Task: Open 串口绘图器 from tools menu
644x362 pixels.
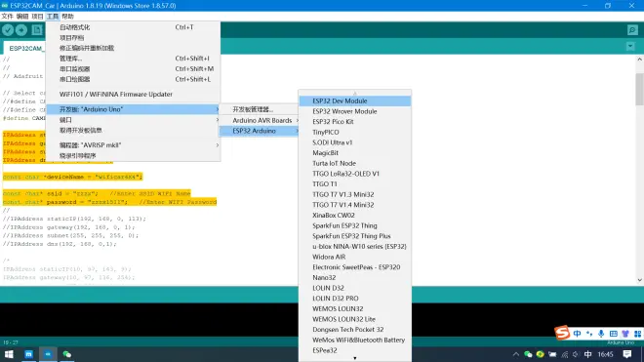Action: point(133,79)
